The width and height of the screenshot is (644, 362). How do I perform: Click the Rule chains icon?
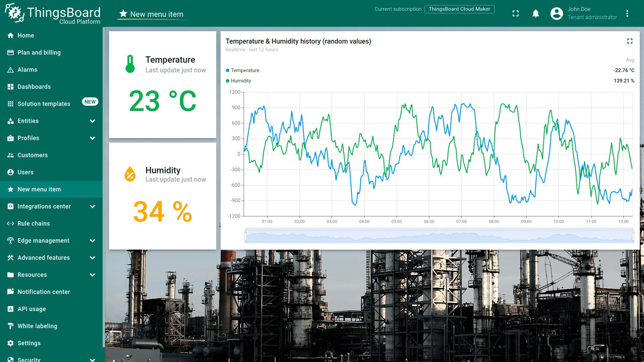pos(10,224)
